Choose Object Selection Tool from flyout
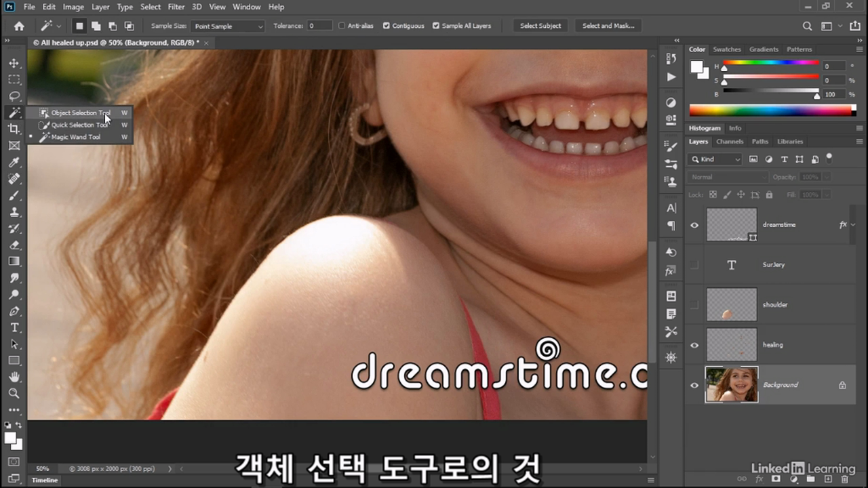 80,113
